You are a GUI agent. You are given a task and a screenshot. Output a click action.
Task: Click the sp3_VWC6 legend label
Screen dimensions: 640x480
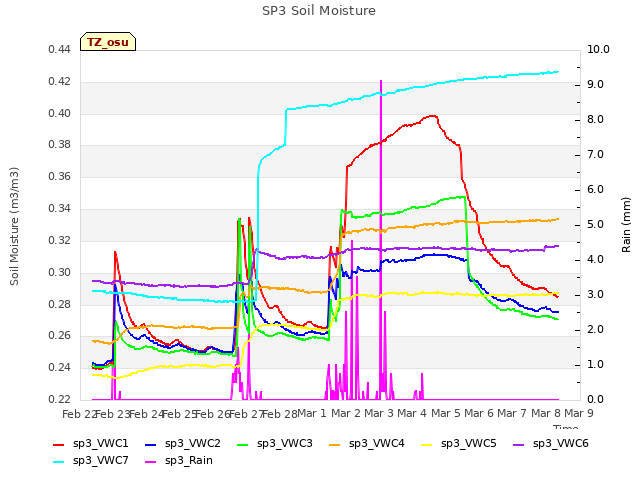click(560, 444)
